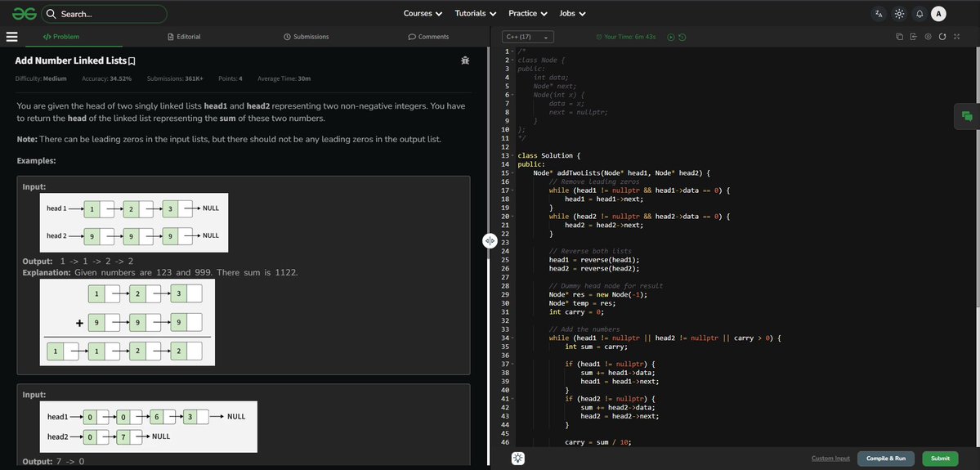This screenshot has width=980, height=470.
Task: Click the copy code icon in editor toolbar
Action: click(899, 37)
